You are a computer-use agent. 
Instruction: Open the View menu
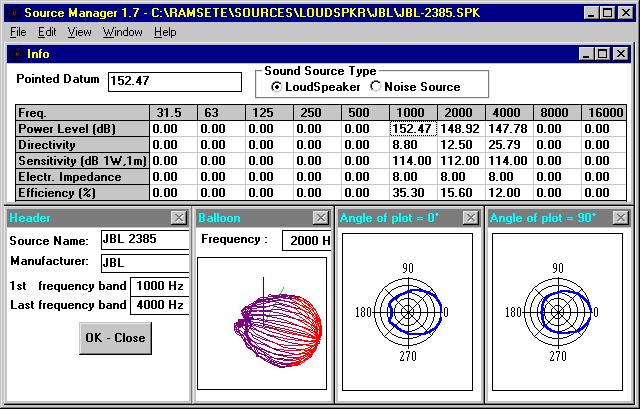(79, 32)
